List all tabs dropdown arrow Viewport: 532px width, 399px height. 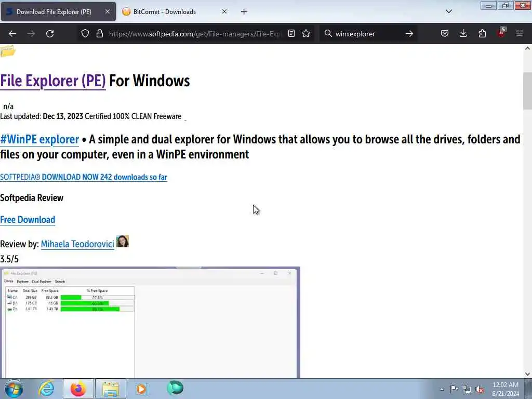click(449, 11)
